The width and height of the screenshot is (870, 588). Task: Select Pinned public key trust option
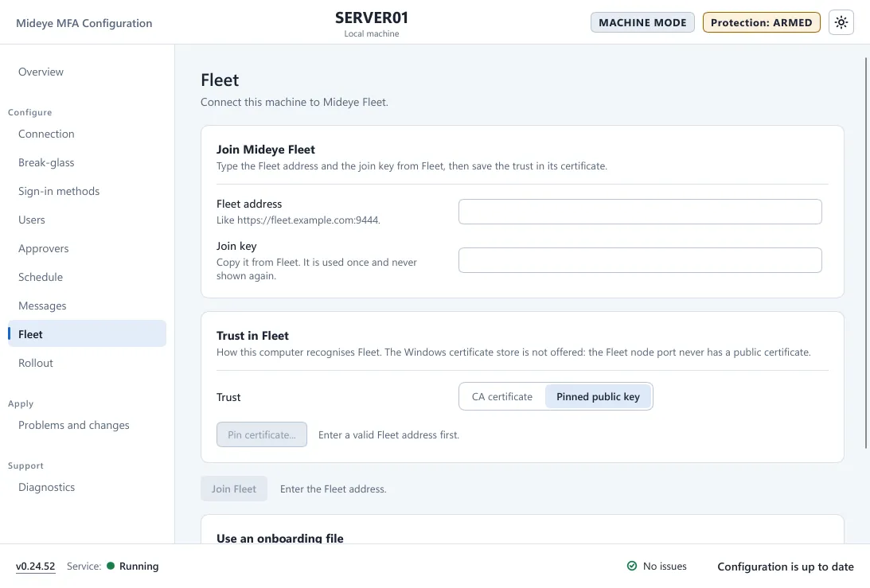(x=598, y=396)
